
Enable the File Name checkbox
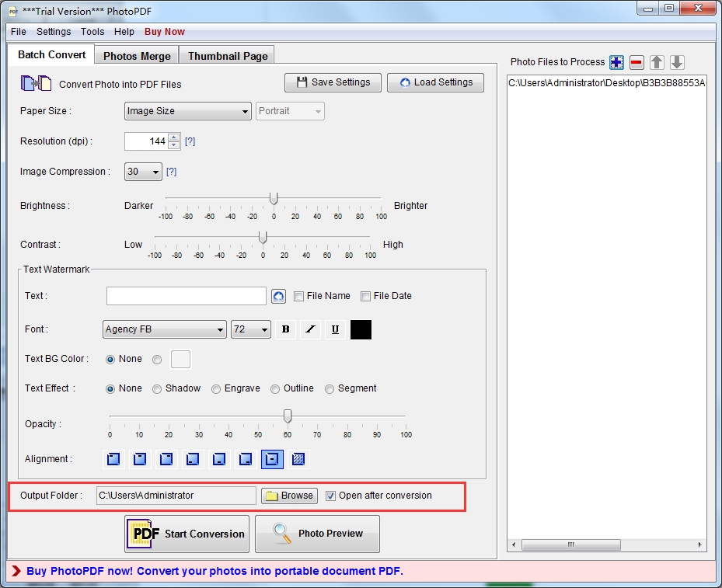tap(299, 296)
